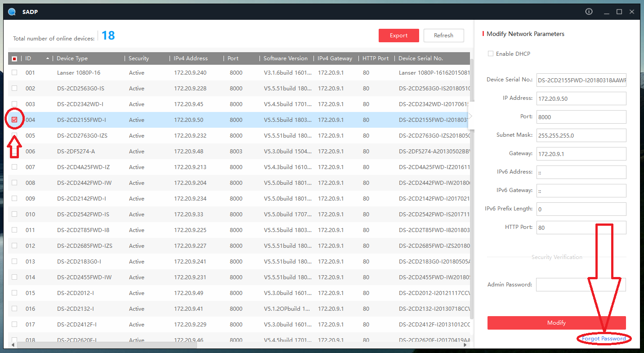This screenshot has height=353, width=644.
Task: Click the IPv6 Prefix Length field
Action: (x=581, y=209)
